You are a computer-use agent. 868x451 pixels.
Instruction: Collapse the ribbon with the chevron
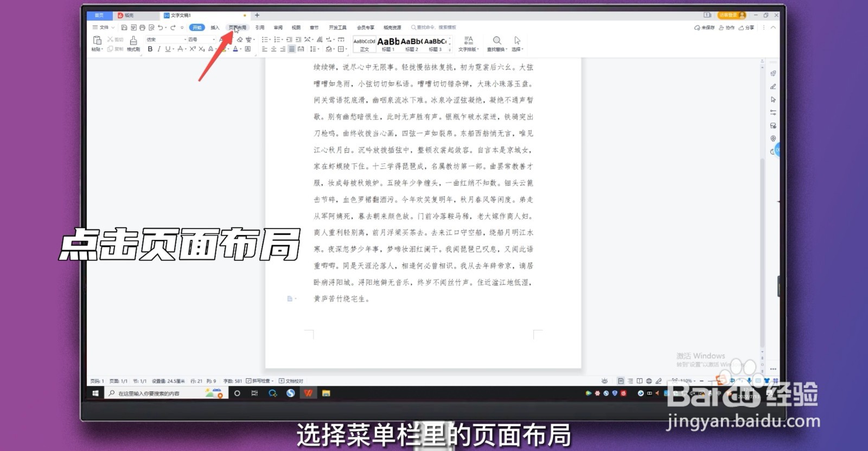click(x=773, y=28)
